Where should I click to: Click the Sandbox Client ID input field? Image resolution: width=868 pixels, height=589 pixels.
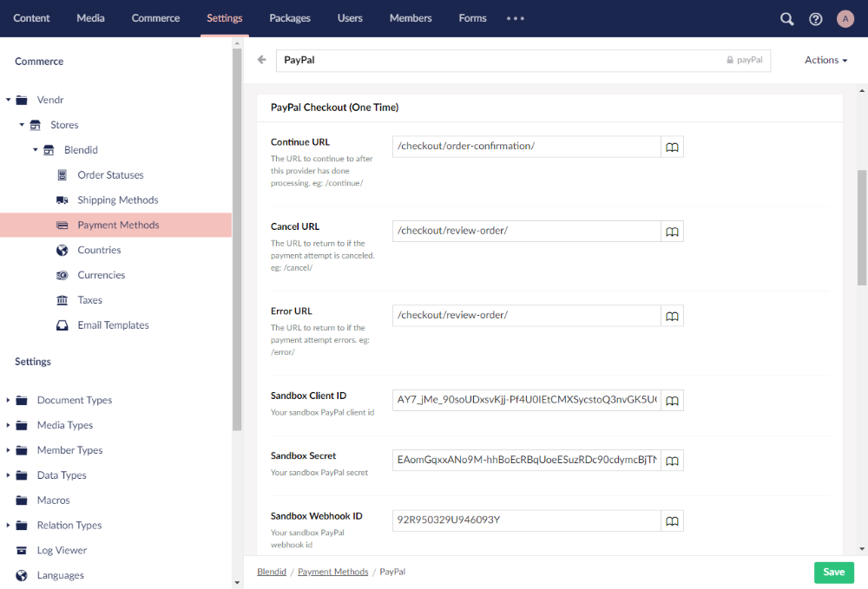(x=526, y=400)
